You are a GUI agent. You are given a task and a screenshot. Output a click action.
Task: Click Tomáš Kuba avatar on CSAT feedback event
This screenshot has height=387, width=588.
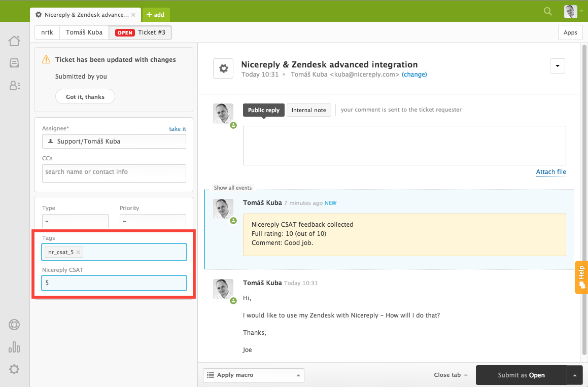223,209
